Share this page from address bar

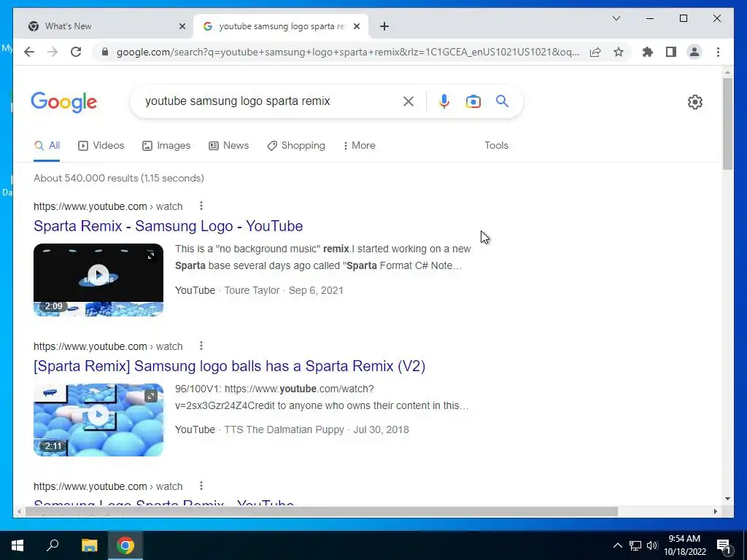[x=595, y=52]
